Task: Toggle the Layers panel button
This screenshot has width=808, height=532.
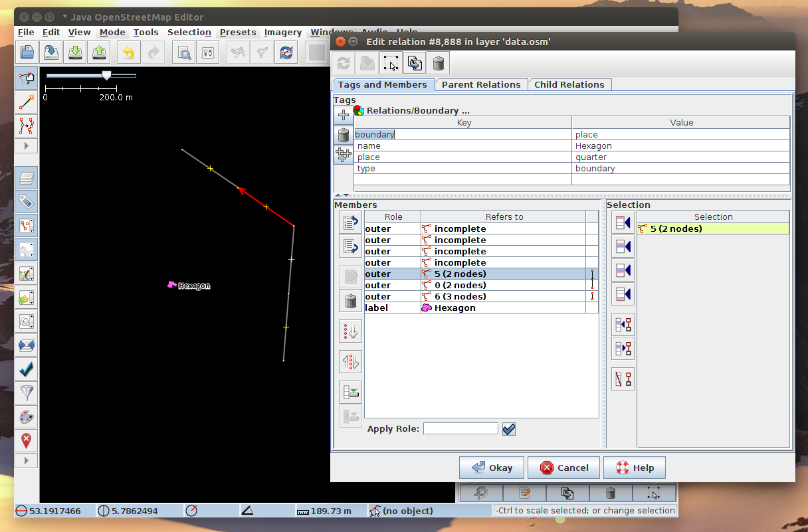Action: click(x=27, y=178)
